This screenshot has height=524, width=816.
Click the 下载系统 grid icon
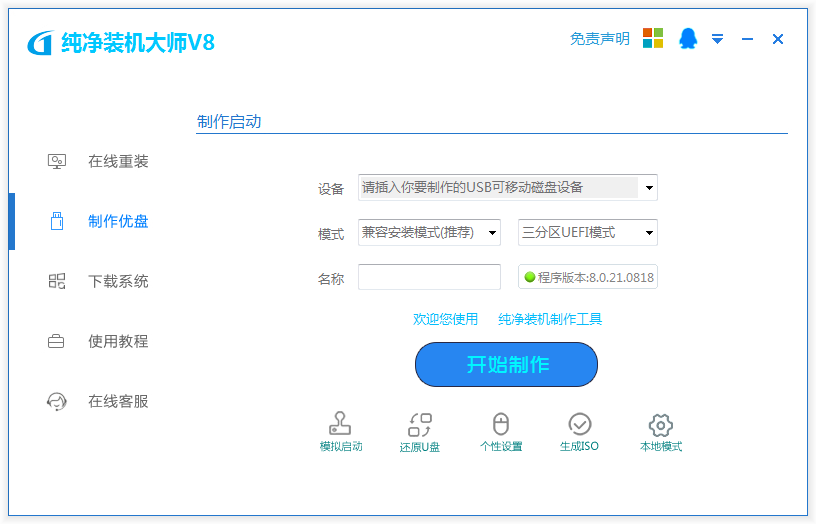pos(57,281)
